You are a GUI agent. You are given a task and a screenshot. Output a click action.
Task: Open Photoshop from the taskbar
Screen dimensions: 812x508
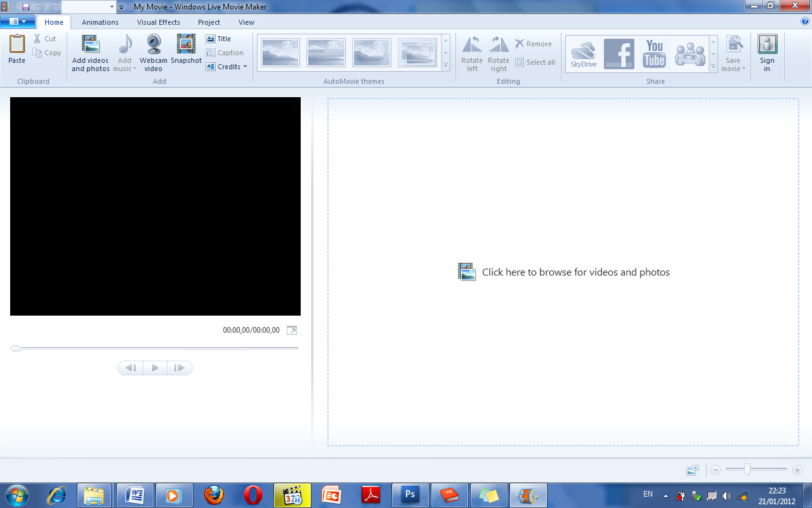[x=410, y=495]
